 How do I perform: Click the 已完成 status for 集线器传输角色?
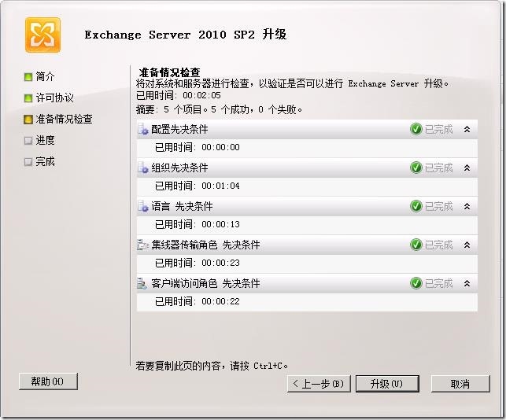click(x=439, y=245)
